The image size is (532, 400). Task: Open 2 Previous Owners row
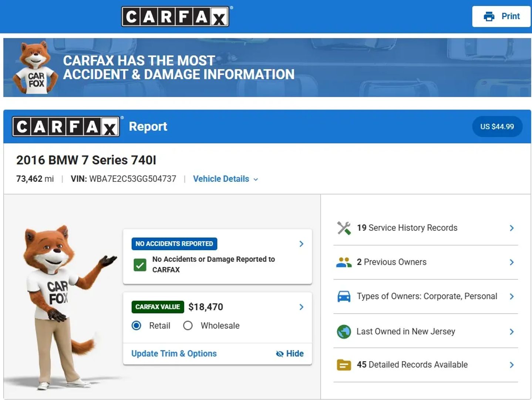pos(425,262)
